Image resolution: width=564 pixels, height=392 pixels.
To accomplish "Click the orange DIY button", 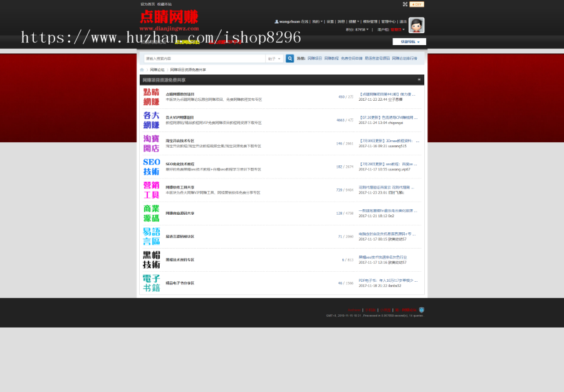I will point(417,4).
